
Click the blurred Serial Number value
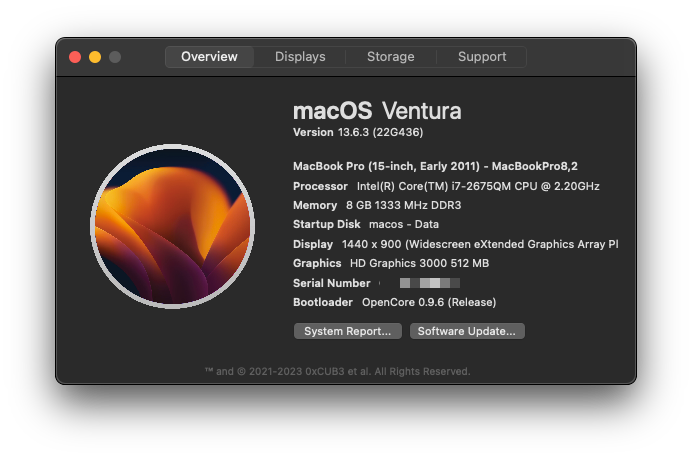coord(429,283)
